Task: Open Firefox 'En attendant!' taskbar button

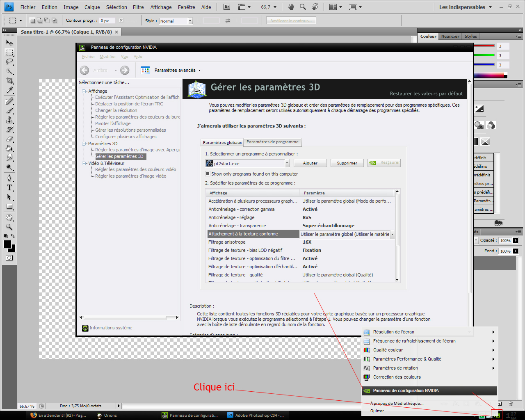Action: coord(58,415)
